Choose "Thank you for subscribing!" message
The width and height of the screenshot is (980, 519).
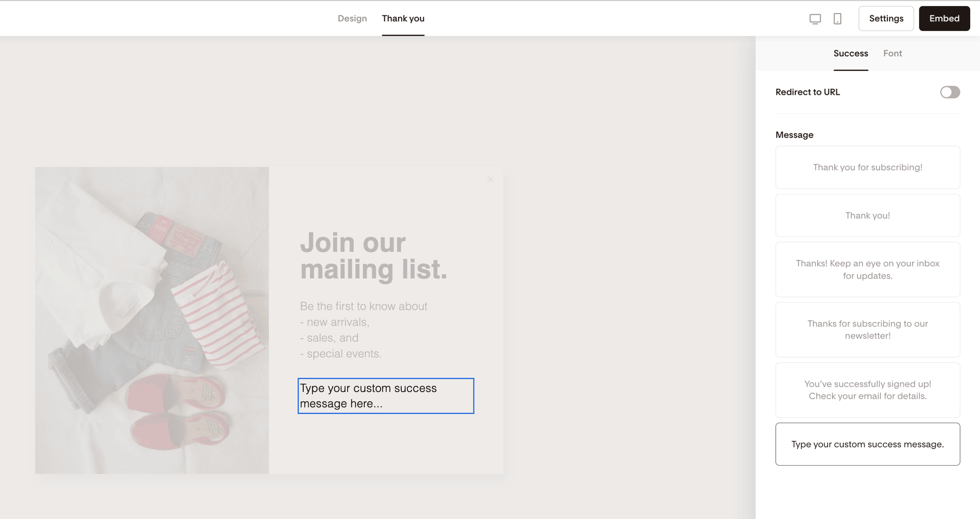[x=868, y=167]
